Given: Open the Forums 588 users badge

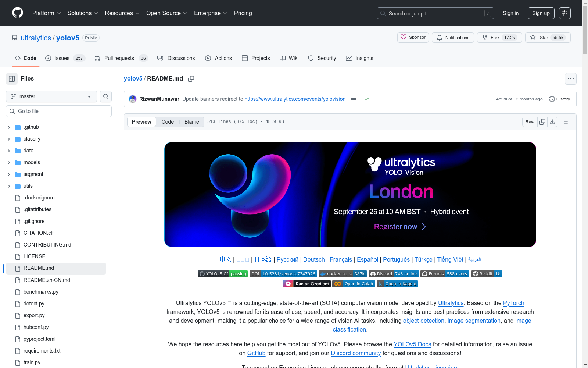Looking at the screenshot, I should pos(445,274).
